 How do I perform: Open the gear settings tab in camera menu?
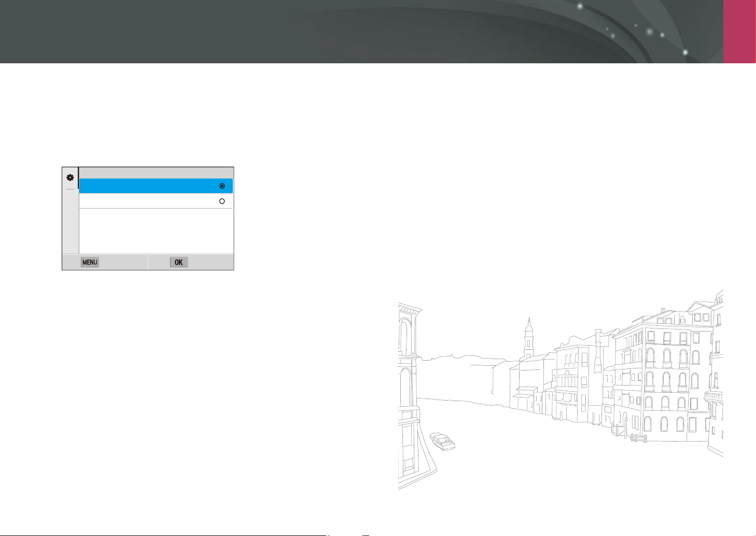coord(70,177)
